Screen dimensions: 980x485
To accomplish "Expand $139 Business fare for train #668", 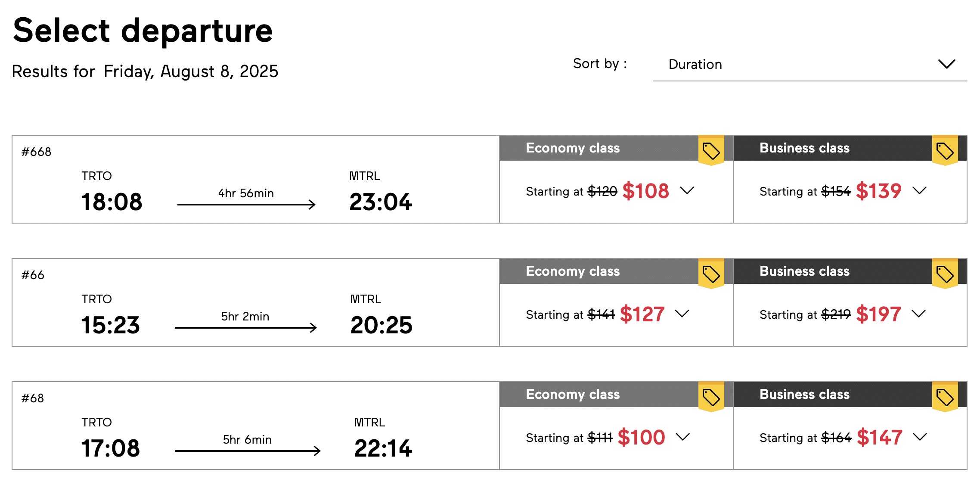I will coord(919,190).
